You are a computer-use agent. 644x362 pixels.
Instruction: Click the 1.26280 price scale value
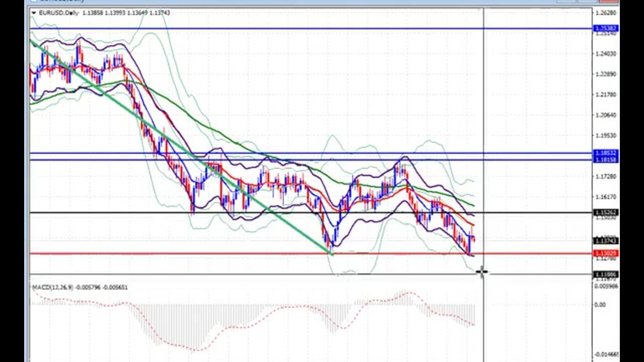click(606, 13)
